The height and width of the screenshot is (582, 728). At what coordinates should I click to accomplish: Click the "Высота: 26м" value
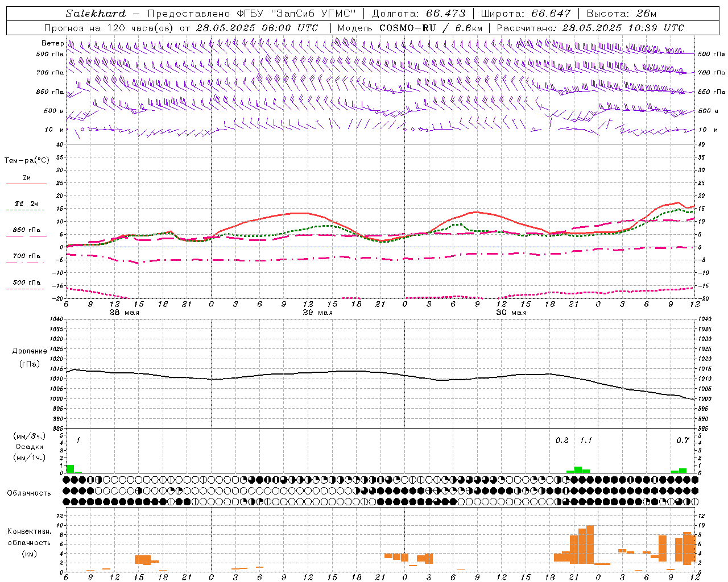click(x=621, y=14)
